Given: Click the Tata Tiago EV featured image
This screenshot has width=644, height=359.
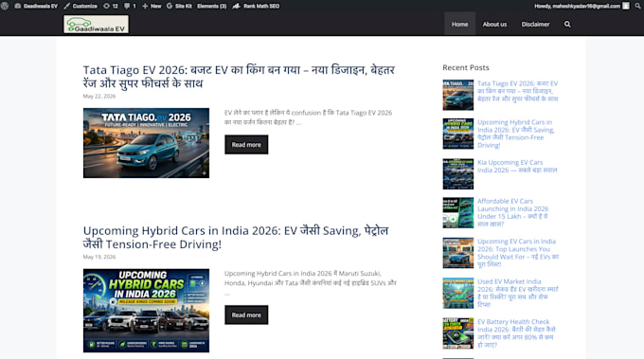Looking at the screenshot, I should click(146, 143).
